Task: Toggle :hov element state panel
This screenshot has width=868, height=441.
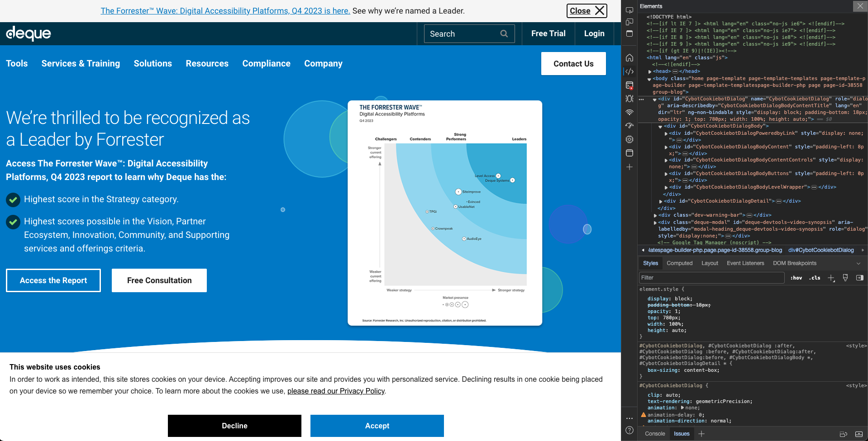Action: pos(796,278)
